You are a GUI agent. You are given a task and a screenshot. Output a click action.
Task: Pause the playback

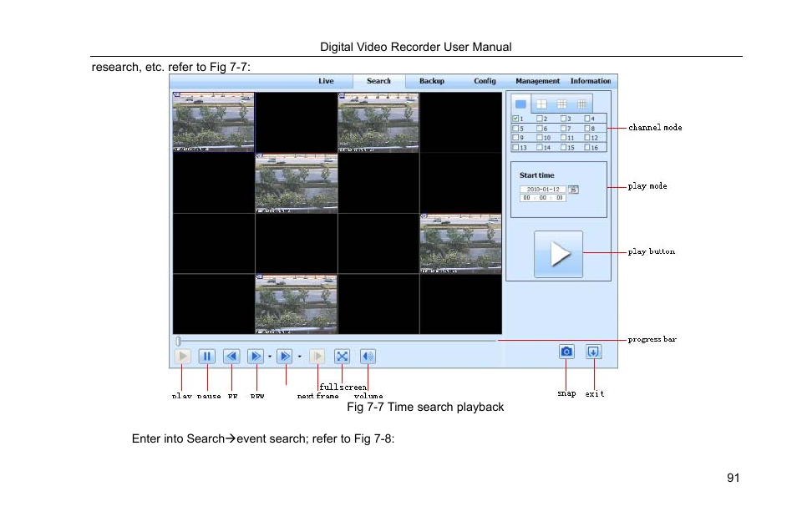pos(207,357)
